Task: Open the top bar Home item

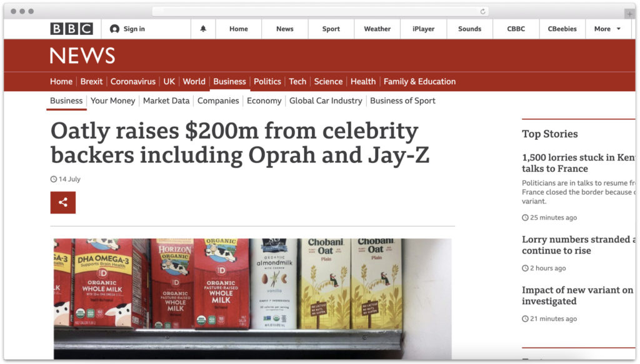Action: pyautogui.click(x=238, y=29)
